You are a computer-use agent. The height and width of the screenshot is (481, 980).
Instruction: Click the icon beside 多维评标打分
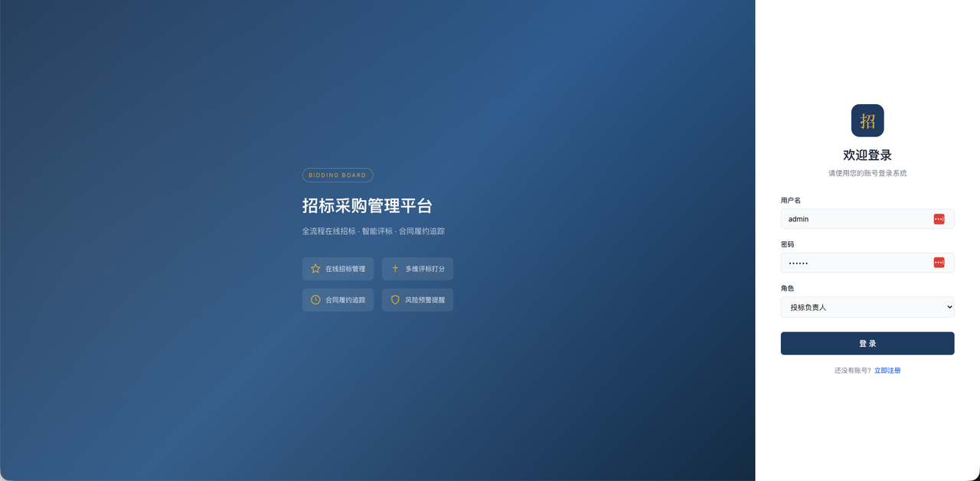pos(395,269)
